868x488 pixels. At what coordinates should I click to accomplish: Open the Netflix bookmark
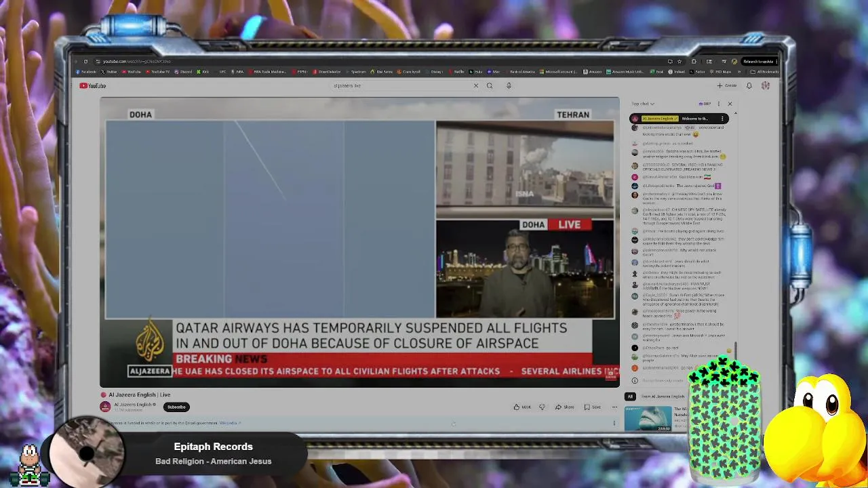[x=456, y=72]
